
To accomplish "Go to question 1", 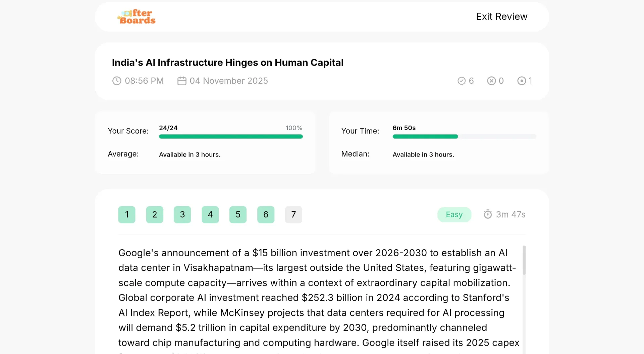I will click(127, 215).
